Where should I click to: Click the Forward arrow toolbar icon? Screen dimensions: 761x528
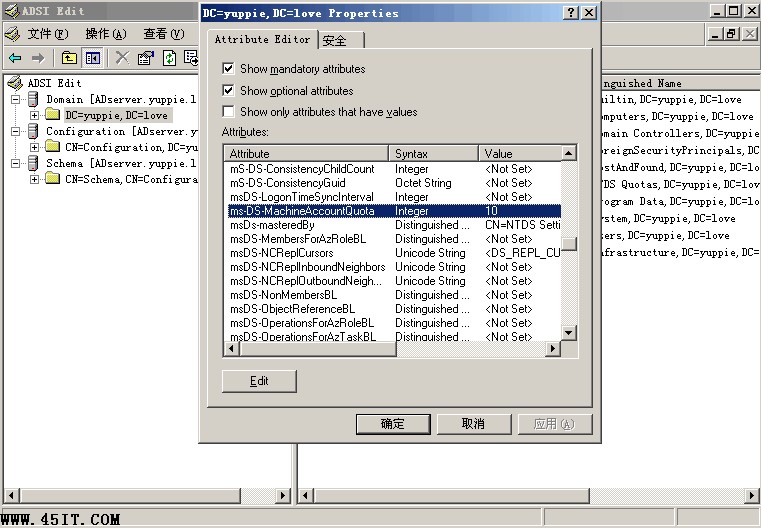tap(38, 59)
